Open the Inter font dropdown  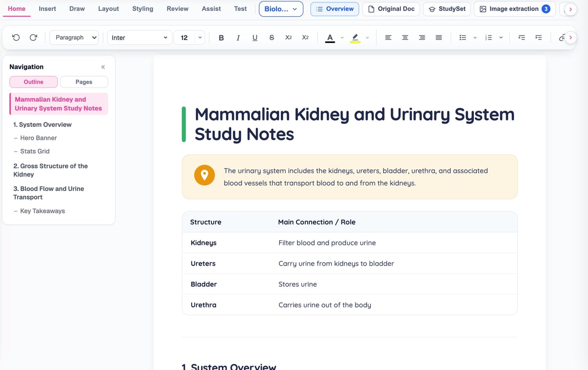(139, 38)
